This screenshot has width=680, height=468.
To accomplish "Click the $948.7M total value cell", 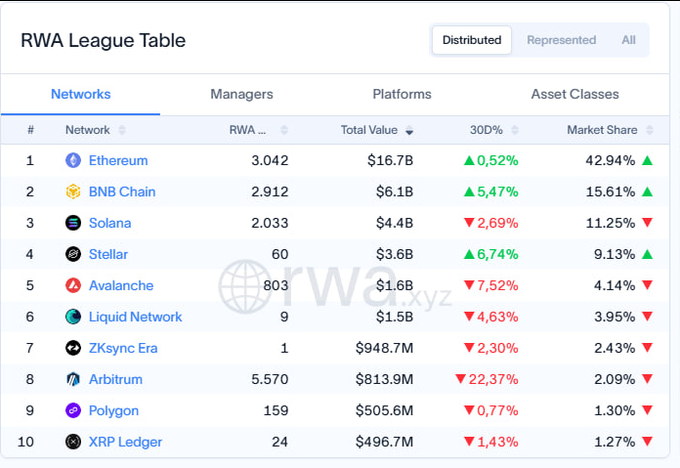I will coord(384,348).
